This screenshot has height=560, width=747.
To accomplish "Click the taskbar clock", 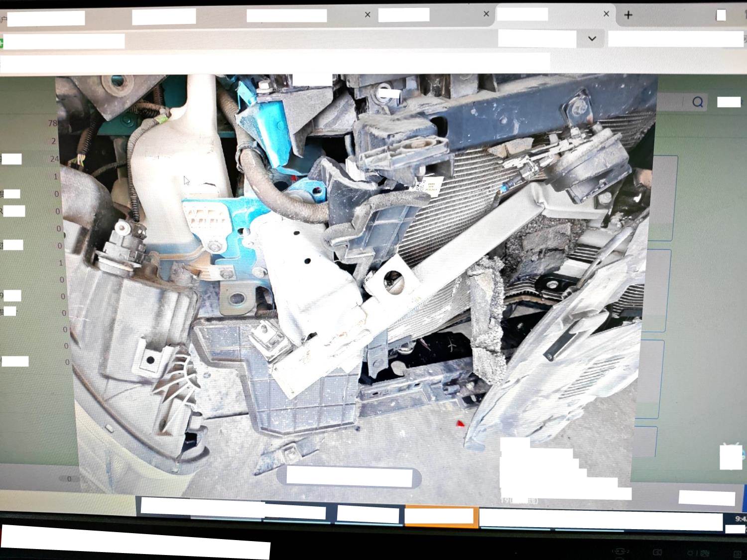I will (740, 519).
